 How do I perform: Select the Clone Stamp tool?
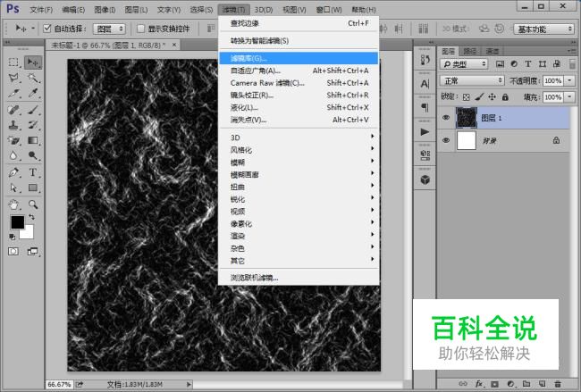tap(13, 125)
